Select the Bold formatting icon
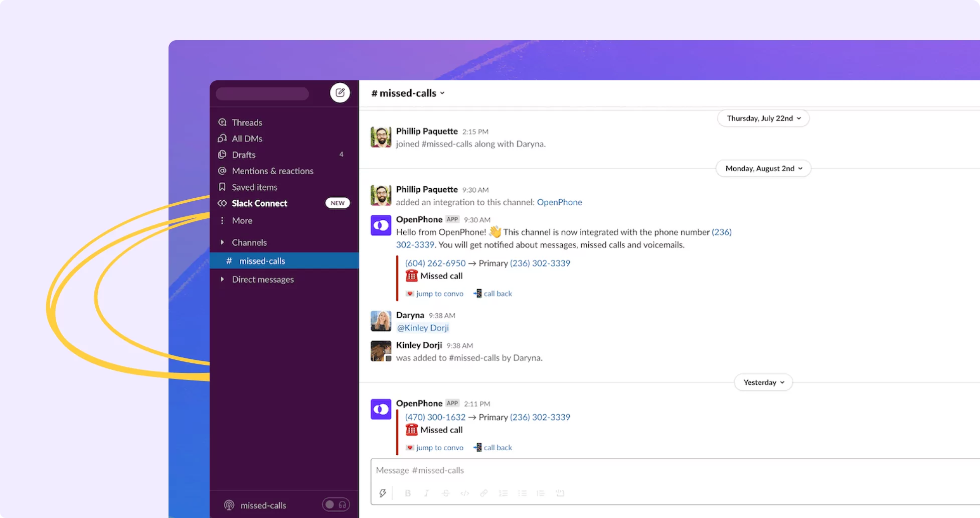Screen dimensions: 980x518 (x=407, y=493)
